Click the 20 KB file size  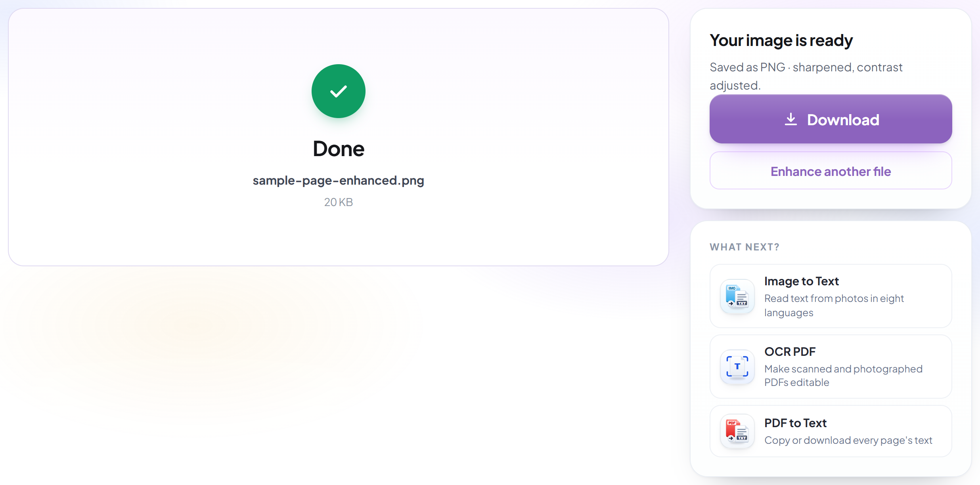coord(338,202)
